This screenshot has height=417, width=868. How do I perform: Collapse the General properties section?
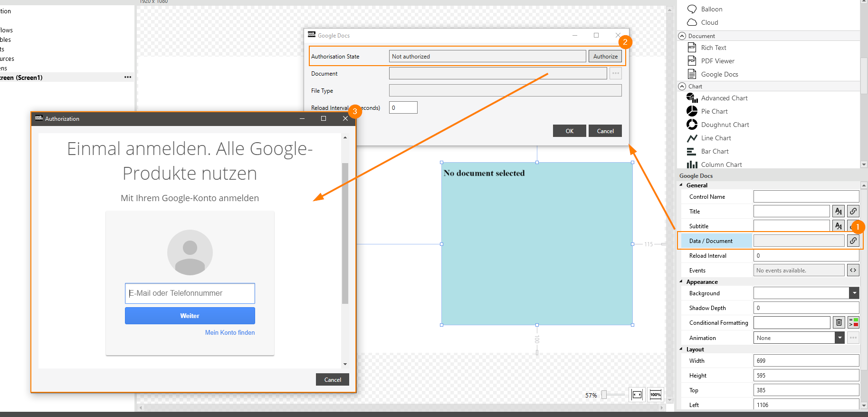click(681, 185)
